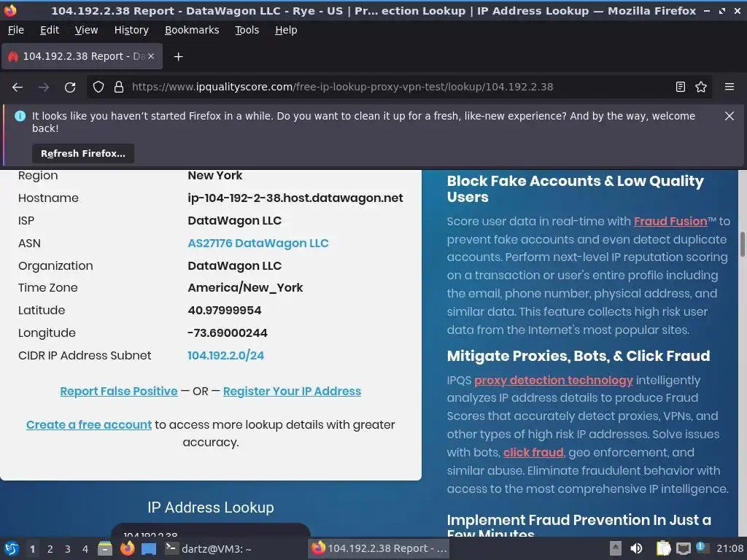747x560 pixels.
Task: Click the hostname ip-104-192-2-38.host.datawagon.net value
Action: (295, 198)
